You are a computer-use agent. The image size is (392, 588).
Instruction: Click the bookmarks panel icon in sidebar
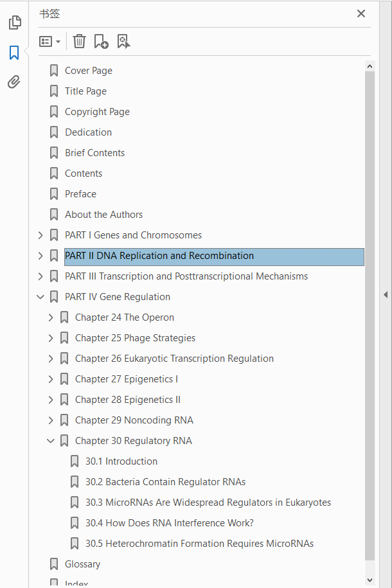(14, 53)
